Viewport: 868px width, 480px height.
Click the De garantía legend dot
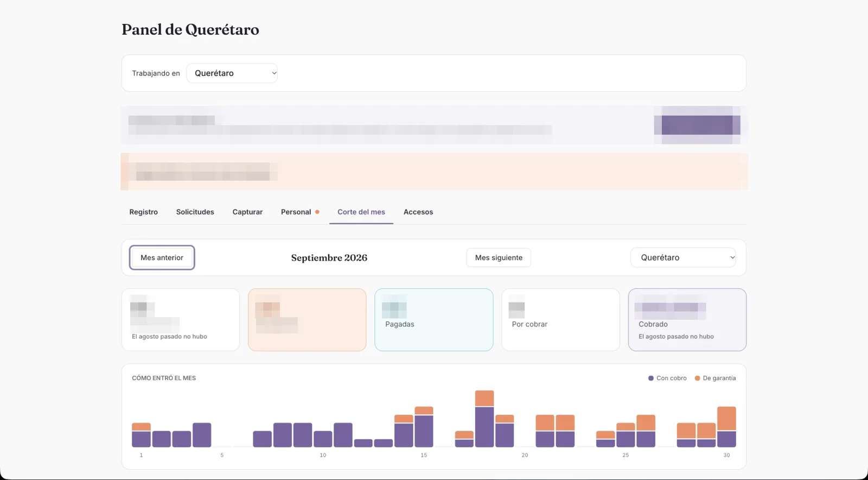click(x=697, y=378)
